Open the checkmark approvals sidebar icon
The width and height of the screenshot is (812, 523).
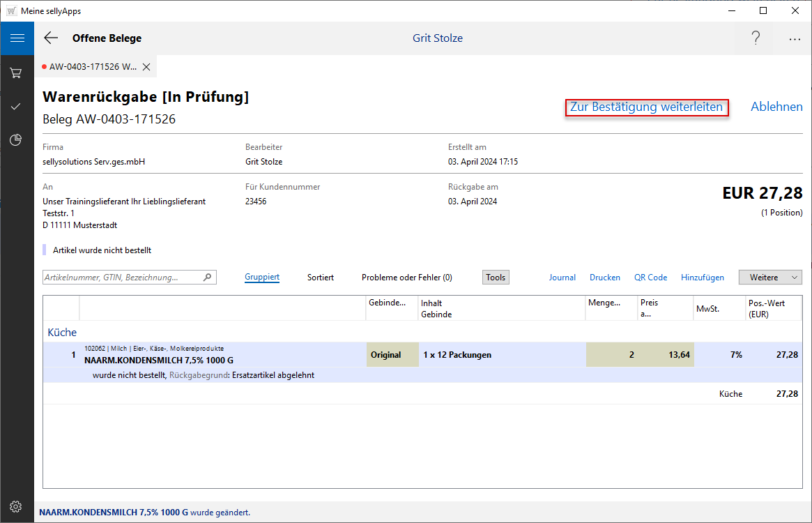click(17, 106)
